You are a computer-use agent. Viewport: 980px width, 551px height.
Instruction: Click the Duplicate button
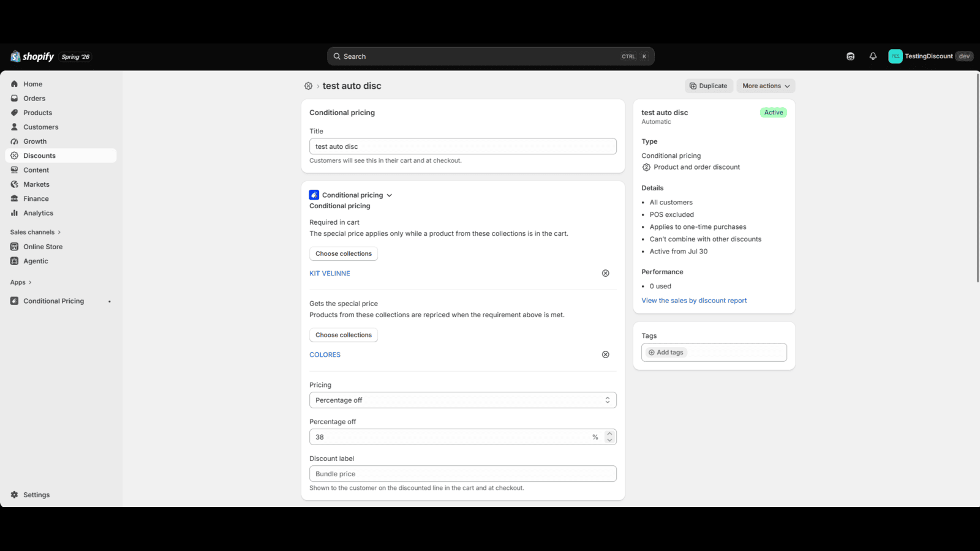point(709,86)
